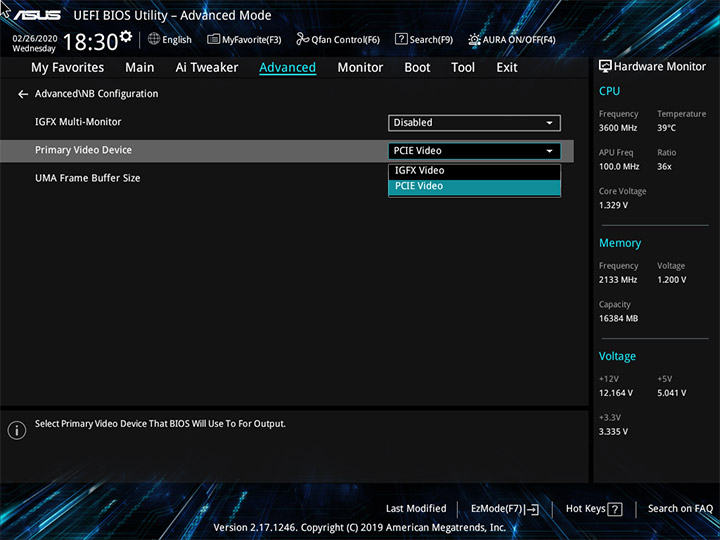Click the Primary Video Device dropdown arrow
This screenshot has height=540, width=720.
[x=549, y=151]
